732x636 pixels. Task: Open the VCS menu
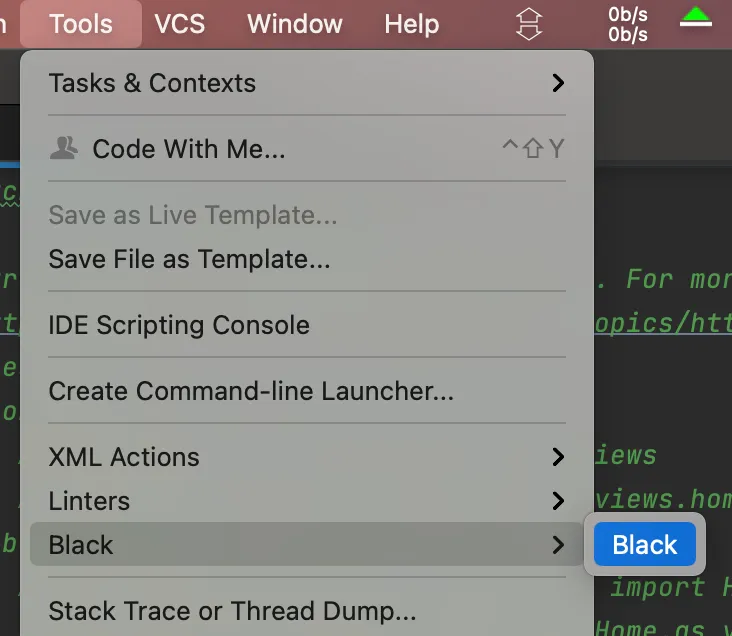[180, 24]
